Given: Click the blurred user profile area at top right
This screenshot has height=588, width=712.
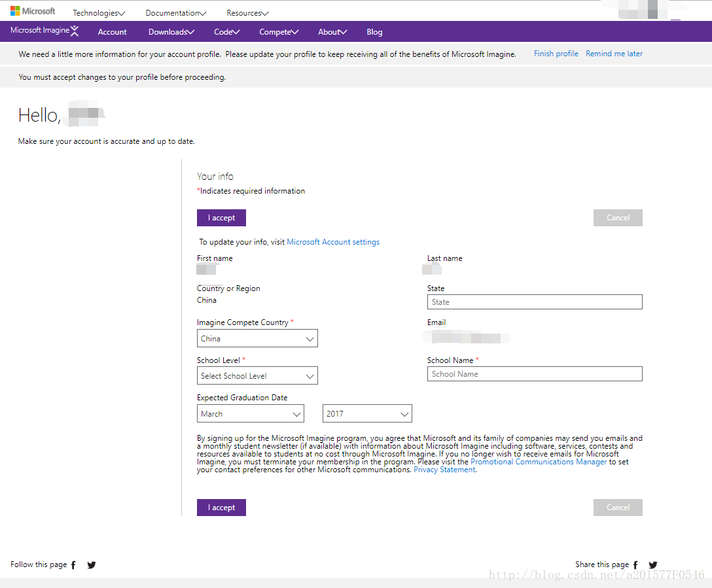Looking at the screenshot, I should 642,10.
